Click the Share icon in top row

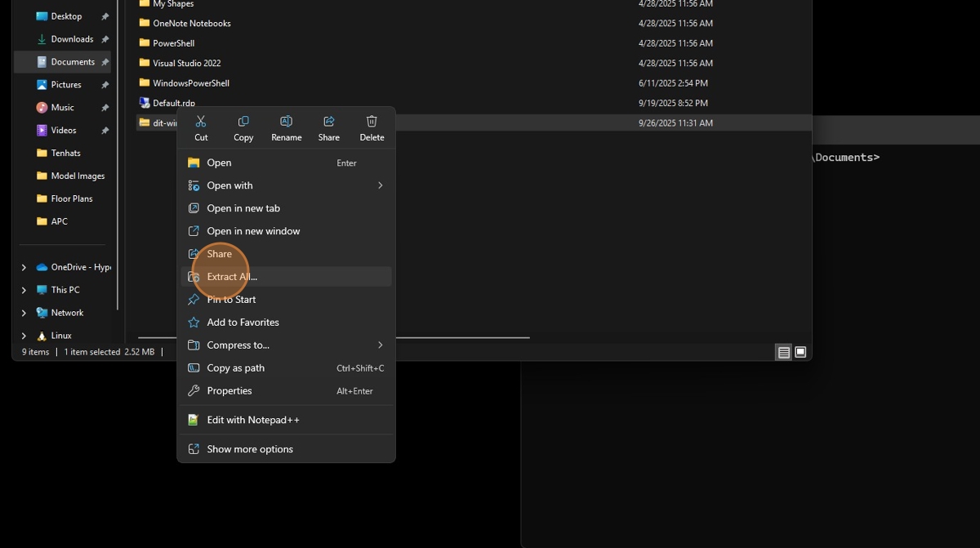click(x=329, y=122)
